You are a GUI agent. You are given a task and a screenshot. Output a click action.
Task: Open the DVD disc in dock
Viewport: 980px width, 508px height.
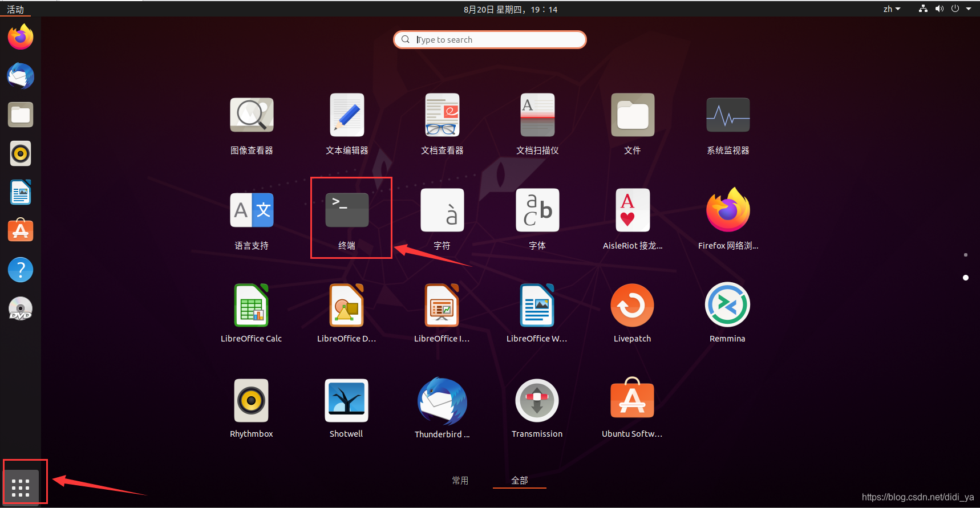(x=21, y=308)
